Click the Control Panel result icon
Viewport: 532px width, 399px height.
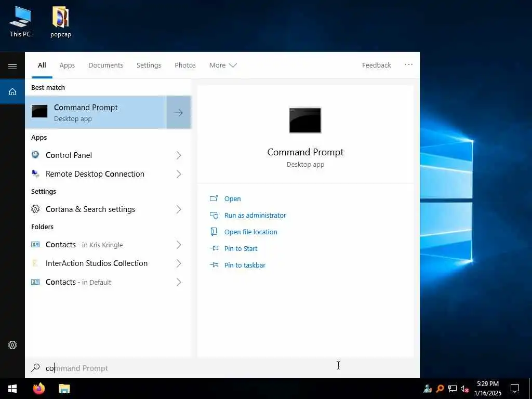point(35,155)
